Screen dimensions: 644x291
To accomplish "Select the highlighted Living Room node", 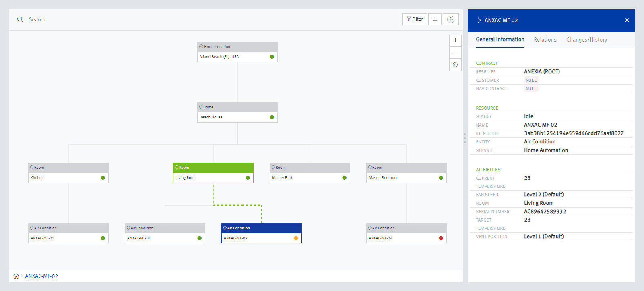I will pyautogui.click(x=213, y=173).
